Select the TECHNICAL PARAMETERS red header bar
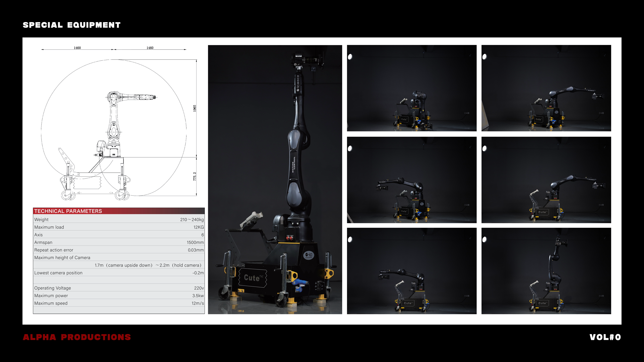 (119, 211)
